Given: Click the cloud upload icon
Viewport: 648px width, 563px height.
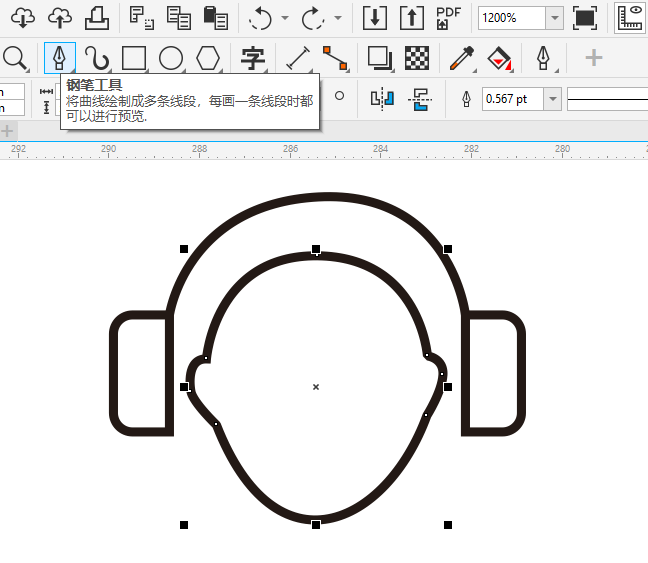Looking at the screenshot, I should coord(60,18).
